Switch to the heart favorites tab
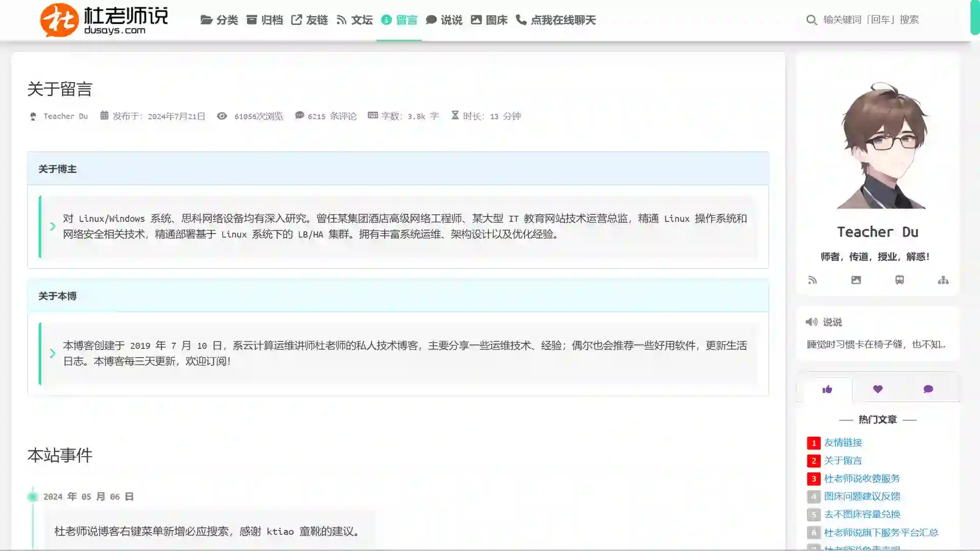 tap(878, 389)
